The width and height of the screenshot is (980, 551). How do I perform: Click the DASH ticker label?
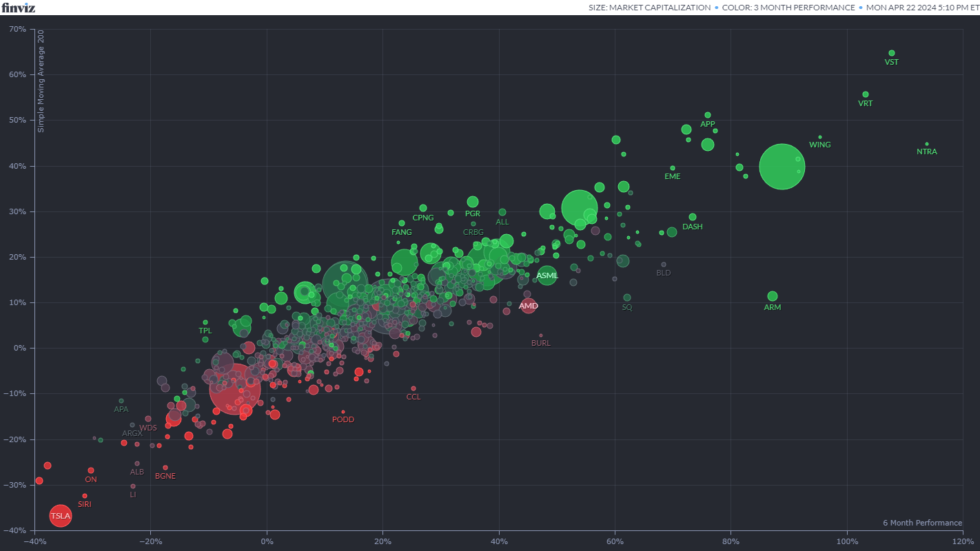(x=693, y=227)
